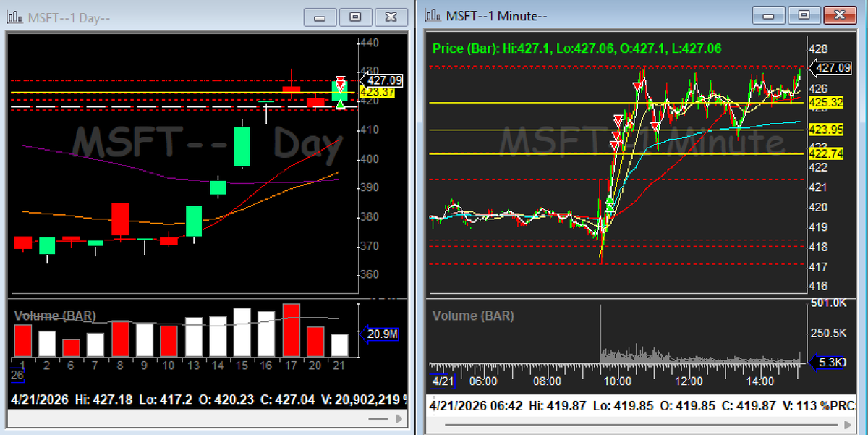Image resolution: width=868 pixels, height=435 pixels.
Task: Select the red volume bar for date 1
Action: coord(23,340)
